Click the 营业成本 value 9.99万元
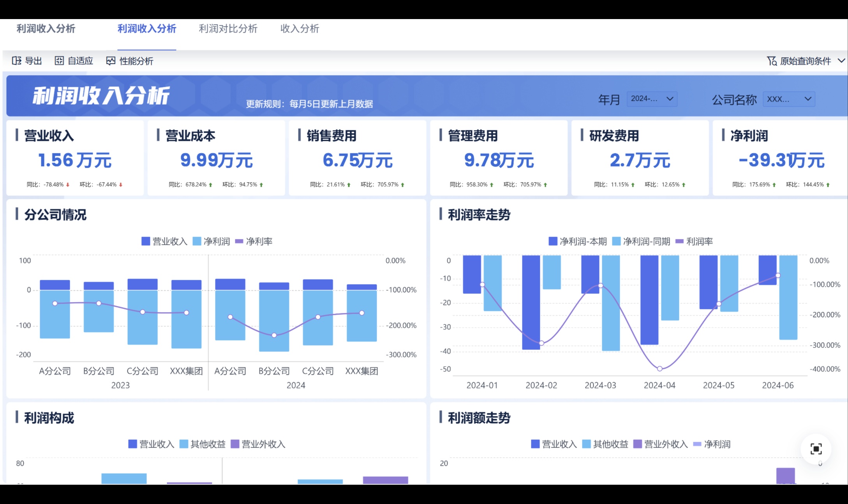 tap(216, 160)
